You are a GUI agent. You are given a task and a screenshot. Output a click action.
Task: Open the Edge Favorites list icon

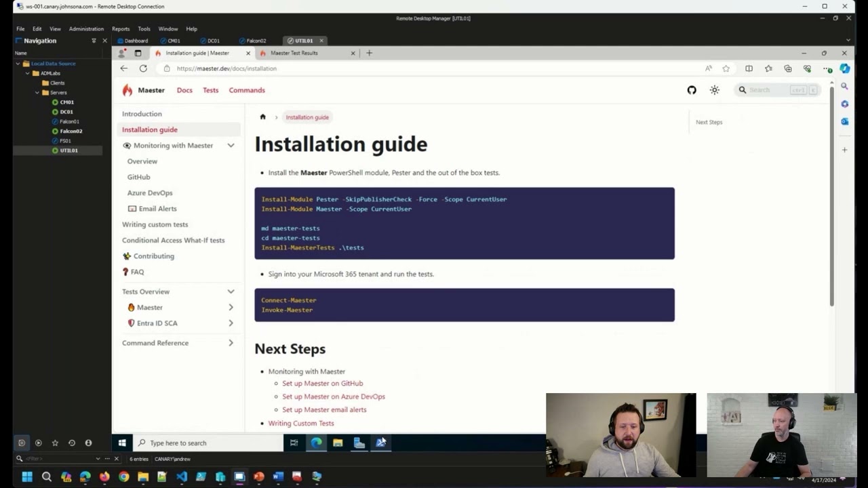point(768,68)
